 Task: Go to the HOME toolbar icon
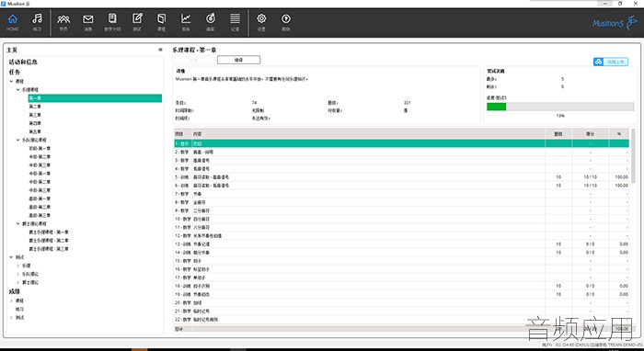13,23
